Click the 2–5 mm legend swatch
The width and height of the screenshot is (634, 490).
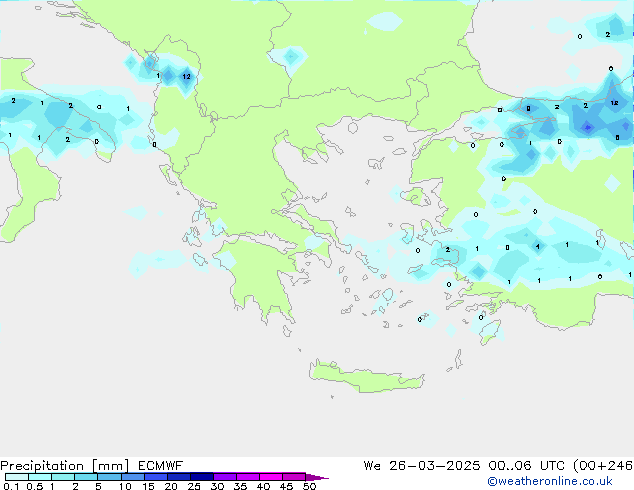(86, 477)
